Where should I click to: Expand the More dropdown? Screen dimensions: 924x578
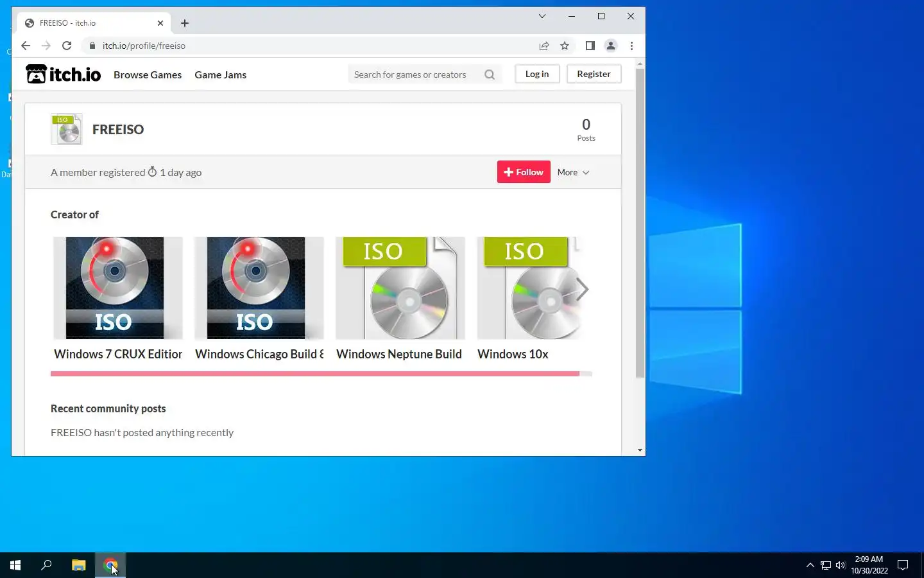coord(573,172)
